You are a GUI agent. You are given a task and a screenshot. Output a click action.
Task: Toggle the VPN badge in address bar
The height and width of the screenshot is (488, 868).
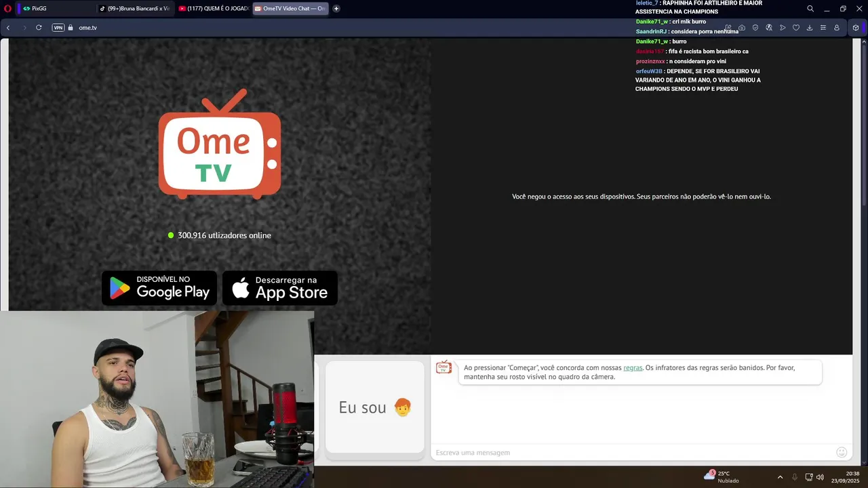[x=58, y=28]
